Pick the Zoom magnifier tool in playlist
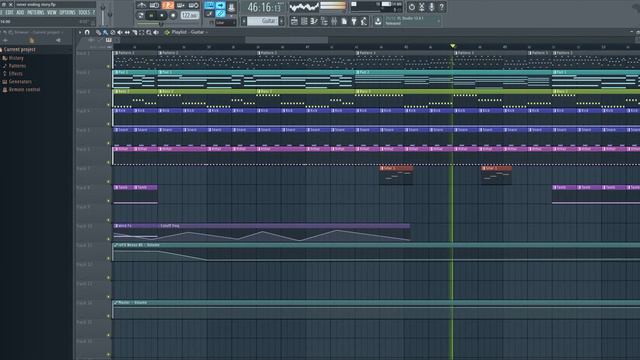640x360 pixels. pos(149,32)
